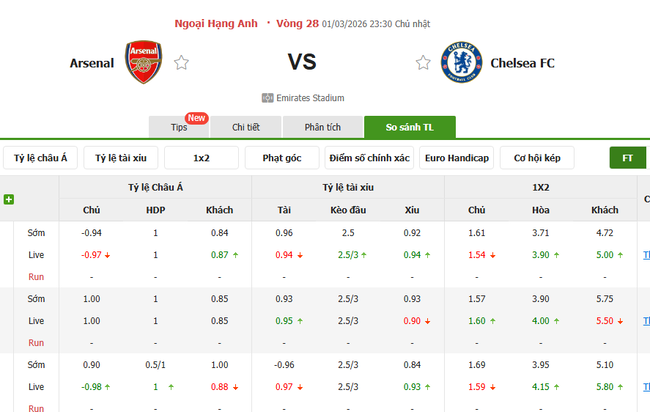Image resolution: width=650 pixels, height=412 pixels.
Task: Click the Tỷ lệ tài xỉu button
Action: click(x=120, y=158)
